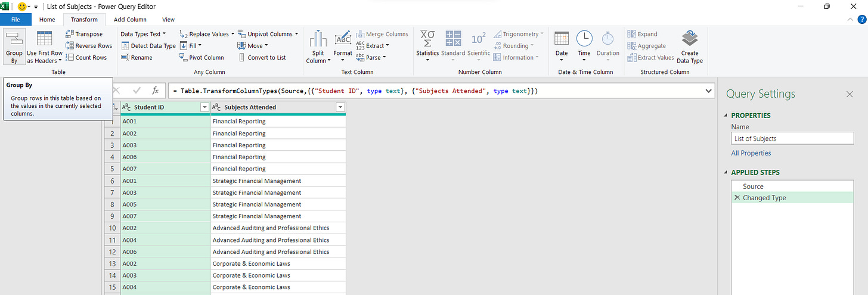868x295 pixels.
Task: Click the Duration stopwatch icon
Action: coord(607,39)
